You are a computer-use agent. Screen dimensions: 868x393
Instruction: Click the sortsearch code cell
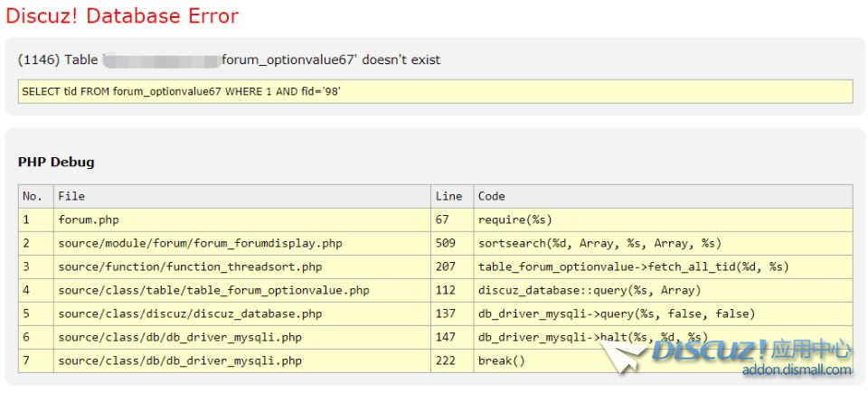pos(599,243)
